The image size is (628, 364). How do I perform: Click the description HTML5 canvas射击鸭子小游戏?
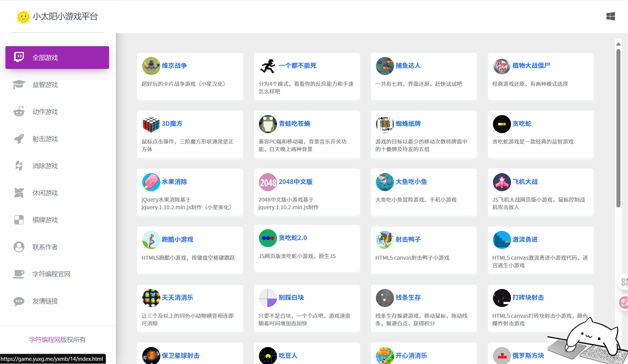coord(412,258)
